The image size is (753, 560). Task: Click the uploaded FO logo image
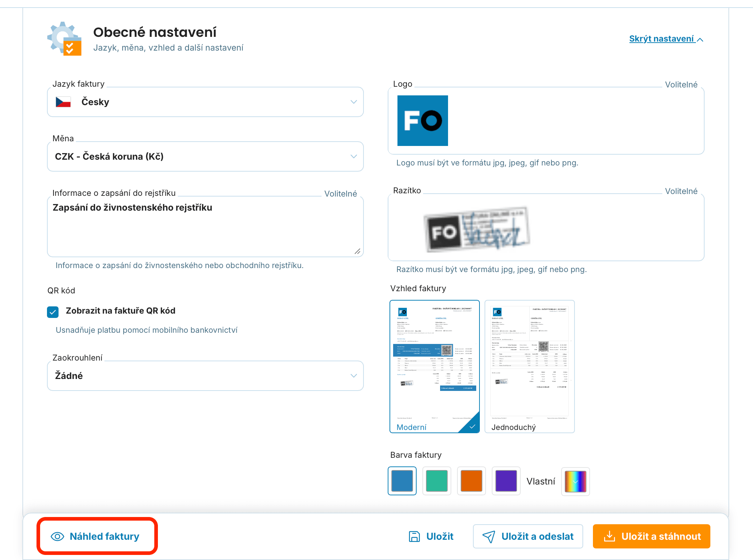click(x=423, y=121)
